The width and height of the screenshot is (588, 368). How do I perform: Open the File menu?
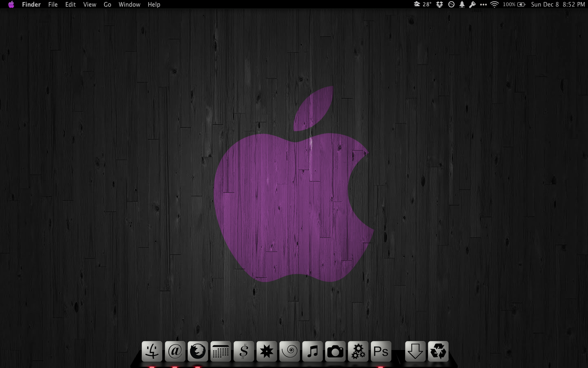(53, 4)
